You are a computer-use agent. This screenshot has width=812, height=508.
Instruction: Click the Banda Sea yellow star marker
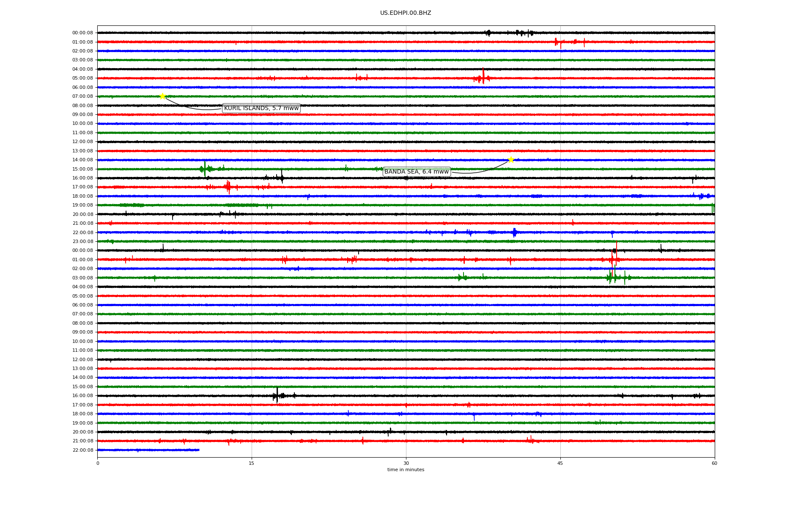pos(511,160)
